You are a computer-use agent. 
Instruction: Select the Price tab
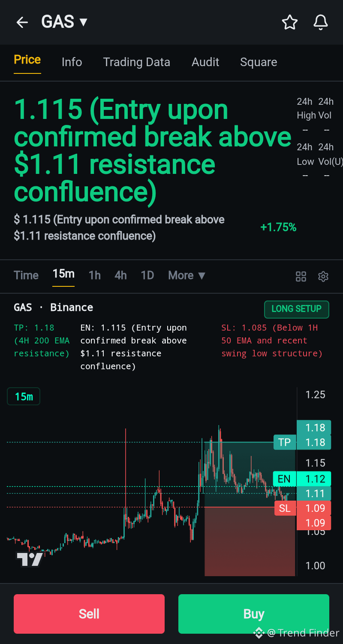tap(27, 60)
